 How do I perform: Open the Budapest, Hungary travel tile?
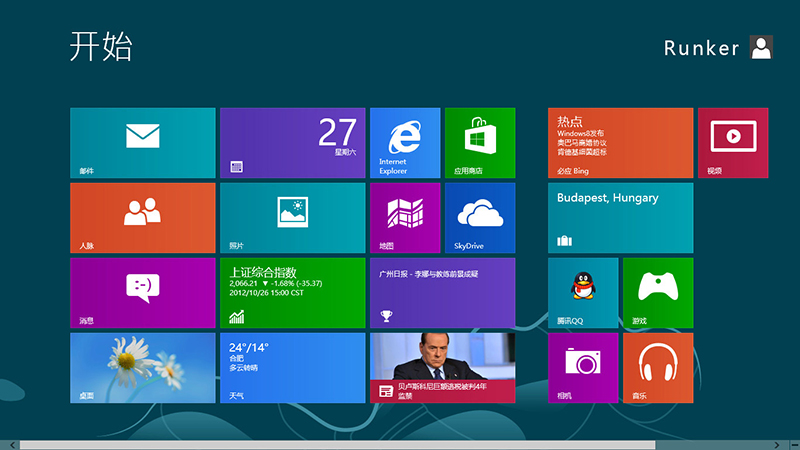tap(620, 217)
